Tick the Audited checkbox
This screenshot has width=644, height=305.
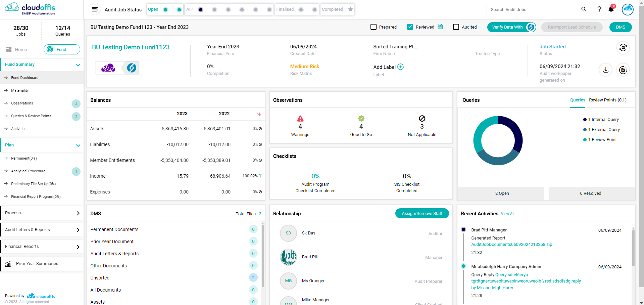456,27
